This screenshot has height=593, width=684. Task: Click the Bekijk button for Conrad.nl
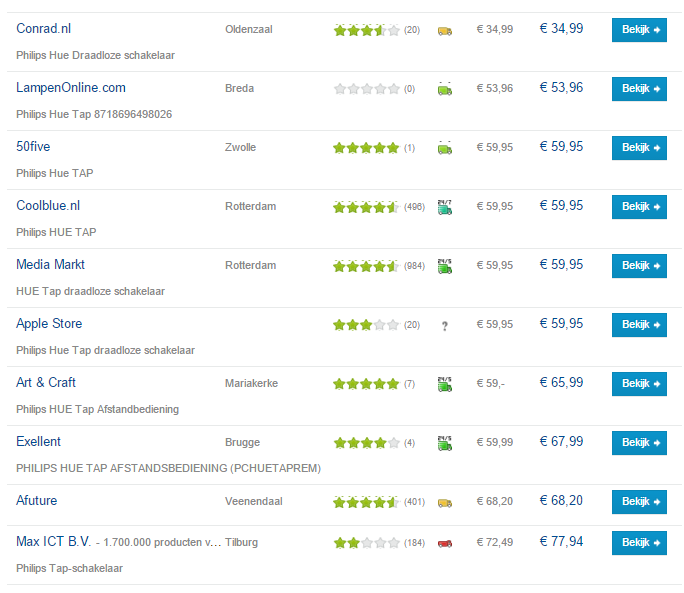coord(639,30)
